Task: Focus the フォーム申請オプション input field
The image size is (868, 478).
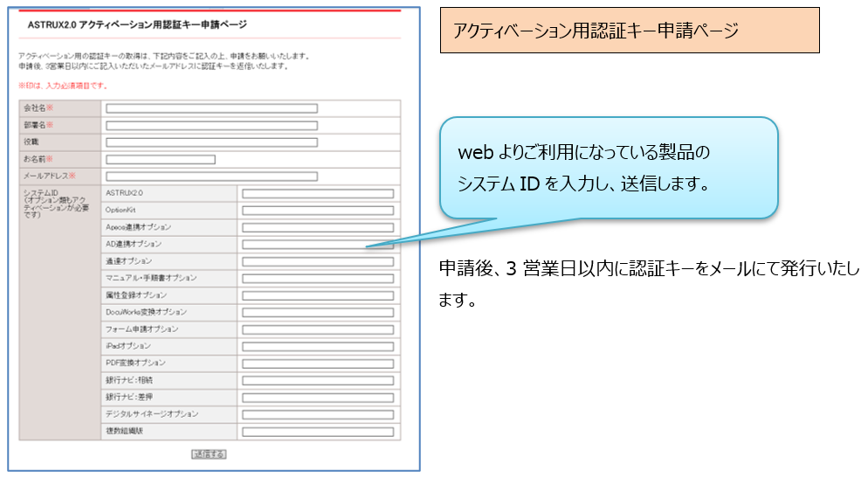Action: 318,329
